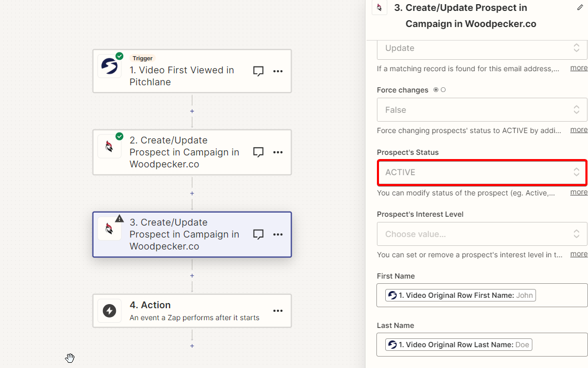Click 'An event a Zap performs' text

(194, 318)
